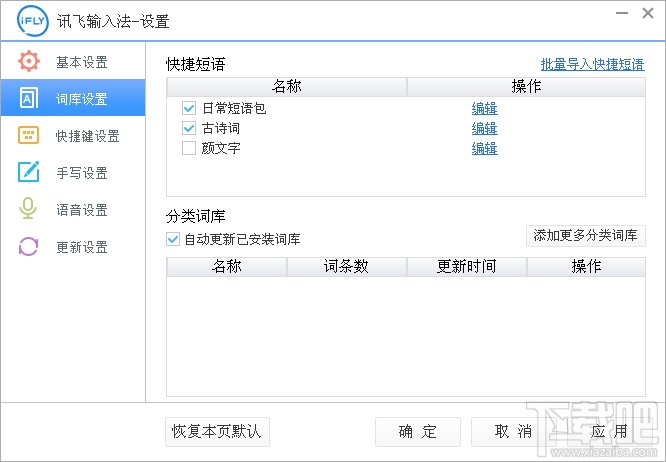
Task: Click 编辑 link for 颜文字
Action: 485,149
